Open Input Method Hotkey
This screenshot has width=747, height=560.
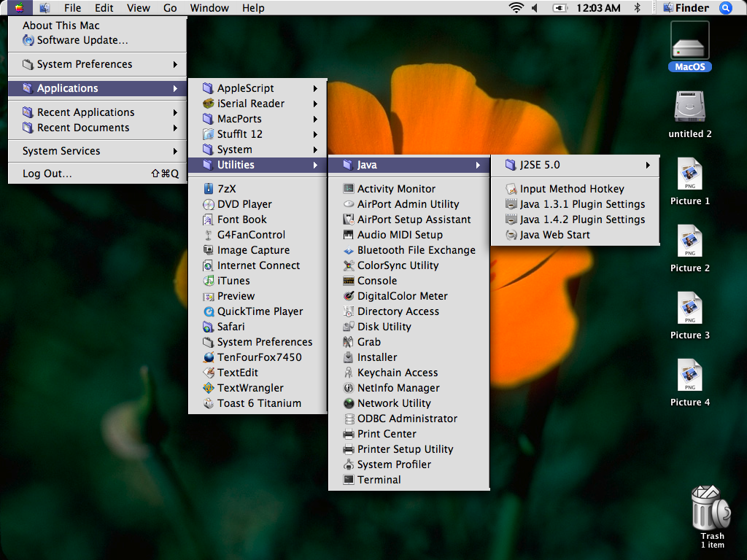[x=575, y=189]
